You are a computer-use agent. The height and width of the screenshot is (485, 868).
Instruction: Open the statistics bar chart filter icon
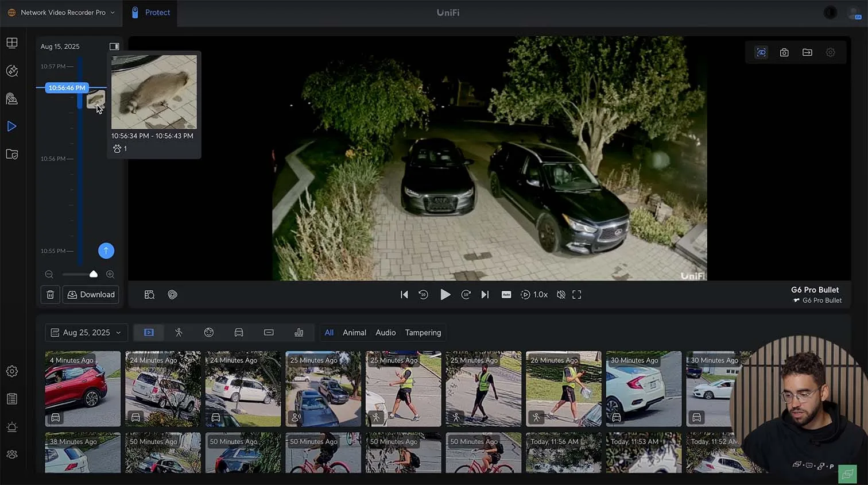299,333
